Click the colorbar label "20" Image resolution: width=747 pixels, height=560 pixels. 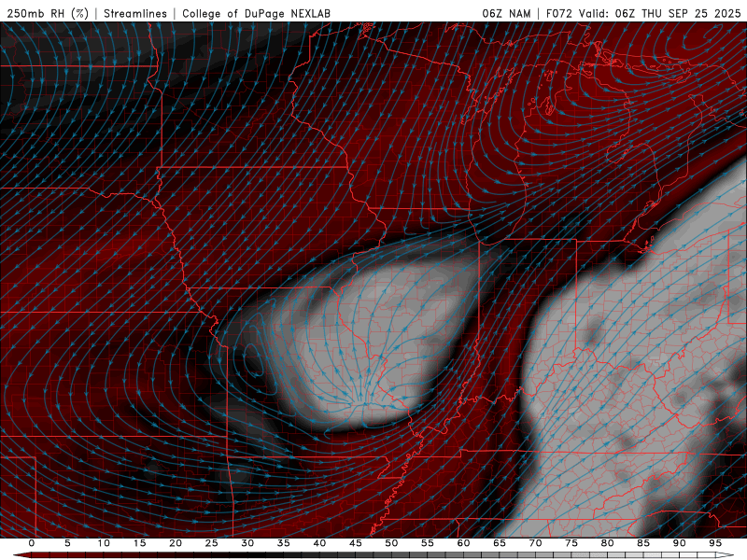click(176, 543)
